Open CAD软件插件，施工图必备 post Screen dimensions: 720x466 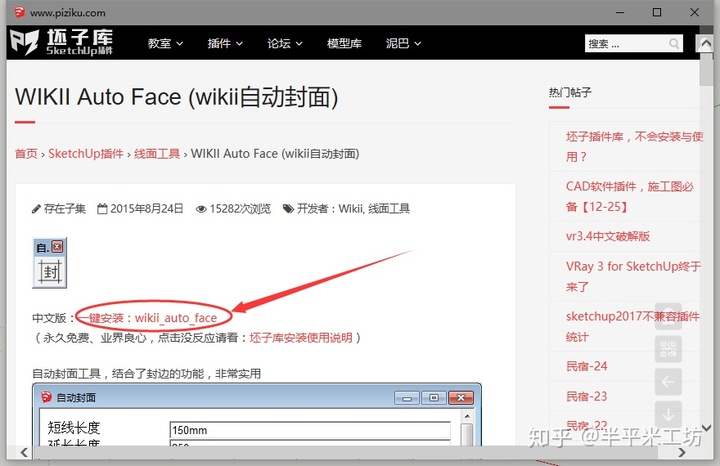630,197
